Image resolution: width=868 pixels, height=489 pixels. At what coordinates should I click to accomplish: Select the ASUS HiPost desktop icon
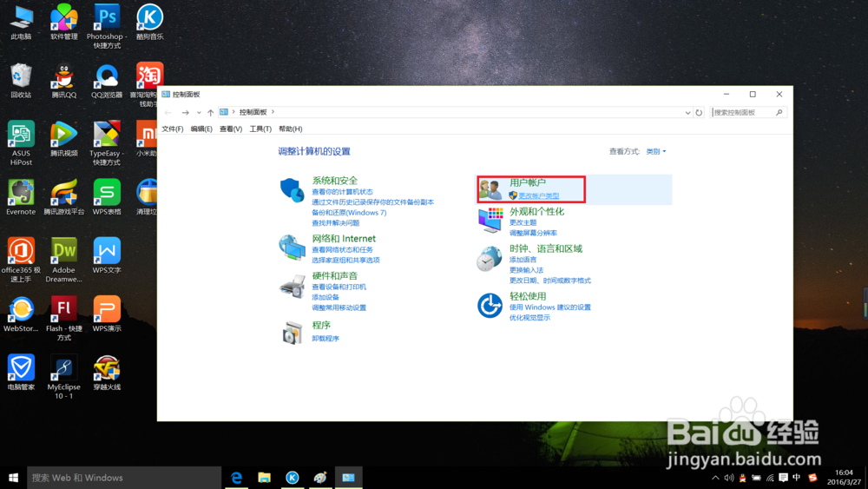tap(21, 134)
